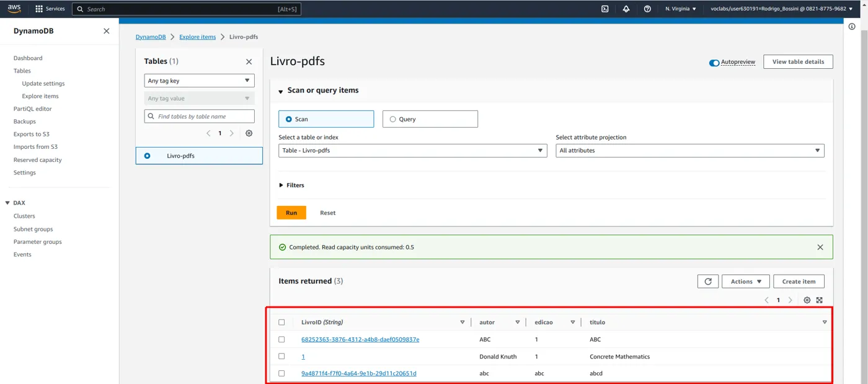The width and height of the screenshot is (868, 384).
Task: Select the Query radio option
Action: 430,119
